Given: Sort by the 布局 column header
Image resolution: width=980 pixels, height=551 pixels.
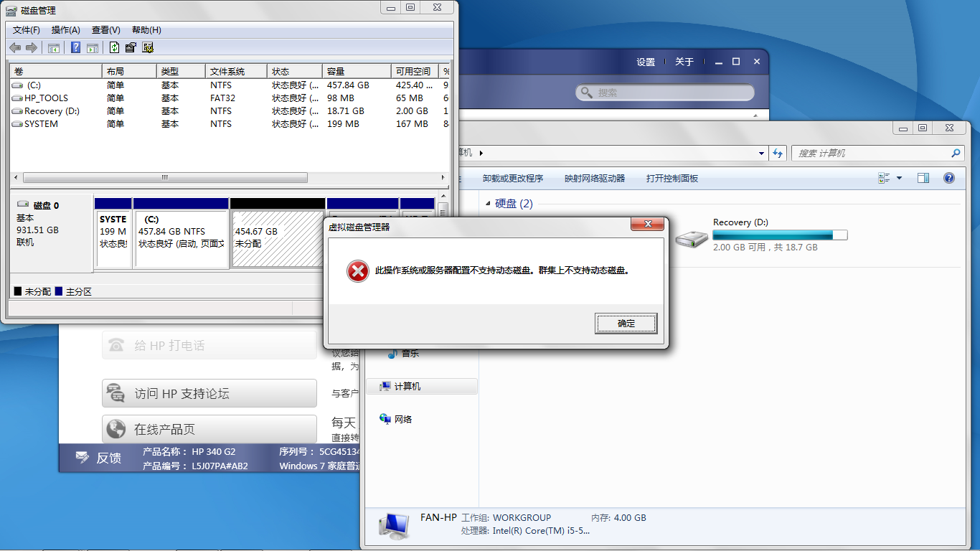Looking at the screenshot, I should coord(130,72).
